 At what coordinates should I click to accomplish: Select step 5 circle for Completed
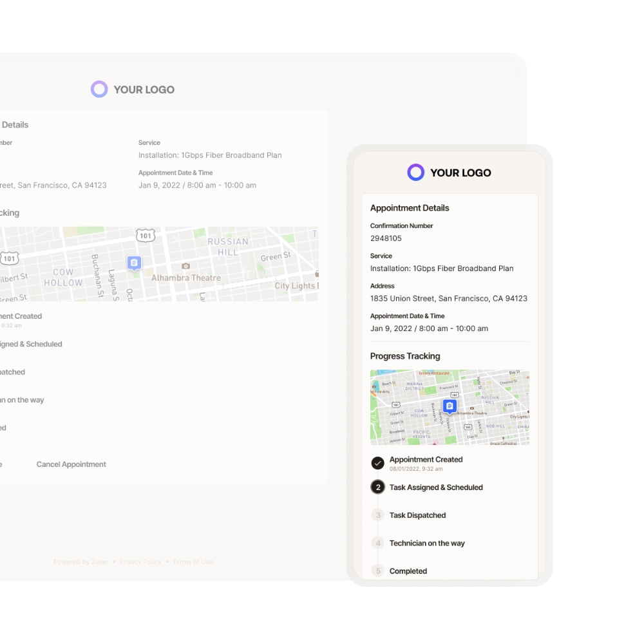[x=377, y=571]
